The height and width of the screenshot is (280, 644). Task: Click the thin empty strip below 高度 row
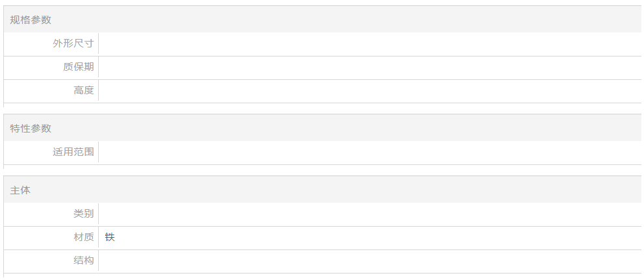pos(322,105)
